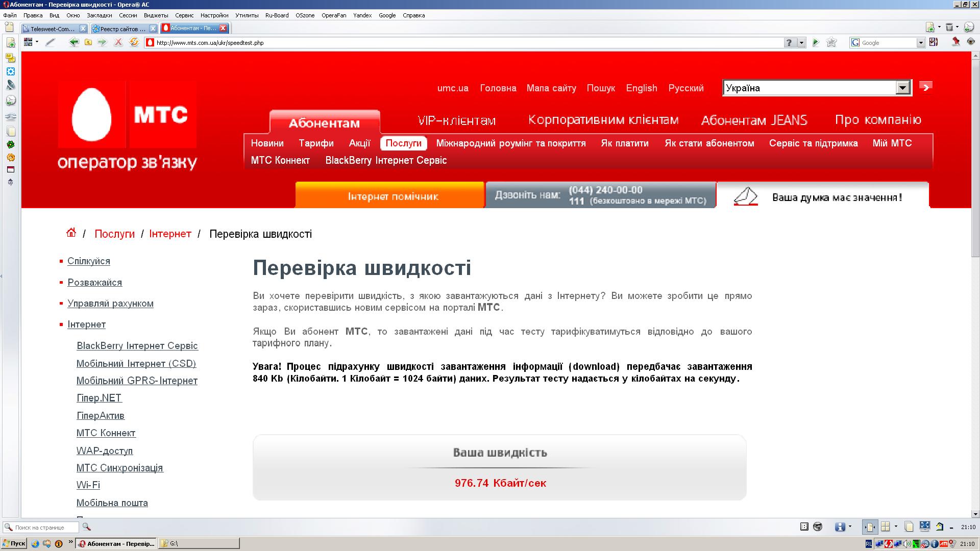This screenshot has height=551, width=980.
Task: Click the bookmark star icon beside address bar
Action: tap(831, 42)
